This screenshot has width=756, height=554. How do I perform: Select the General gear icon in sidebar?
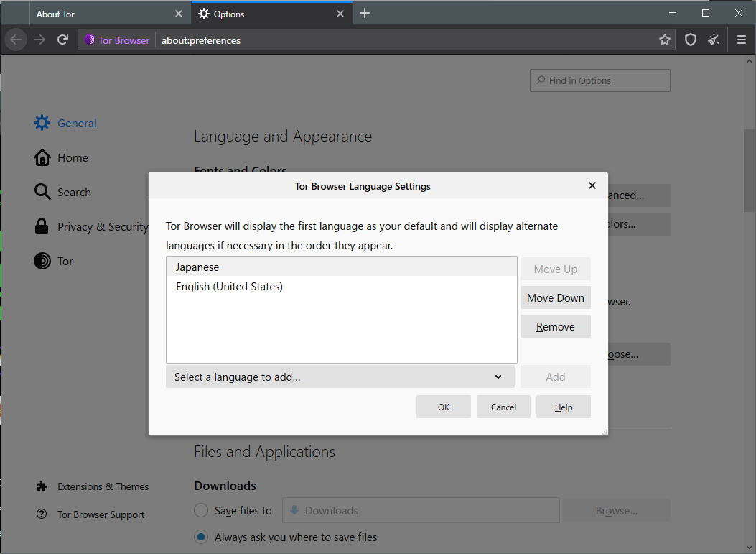[x=42, y=122]
